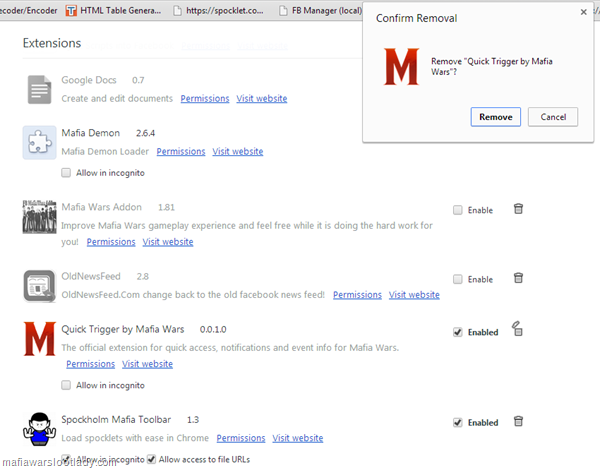This screenshot has height=468, width=600.
Task: Open Google Docs Permissions link
Action: pyautogui.click(x=205, y=98)
